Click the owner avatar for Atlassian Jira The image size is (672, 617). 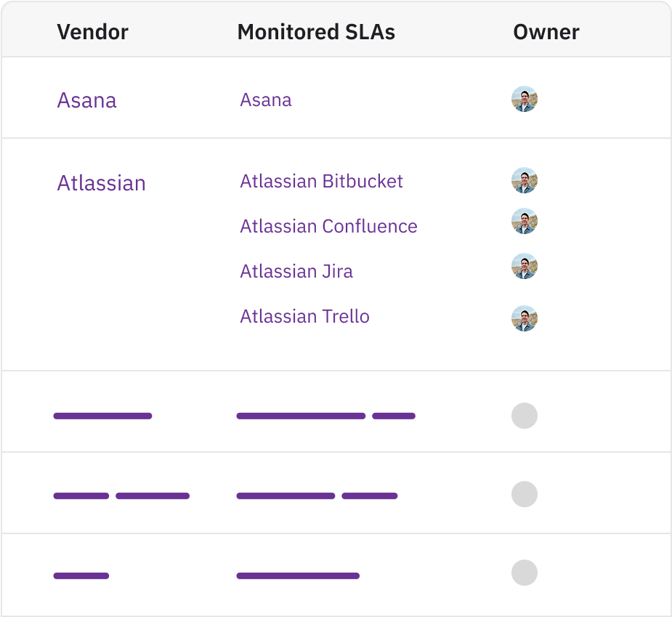pyautogui.click(x=524, y=266)
